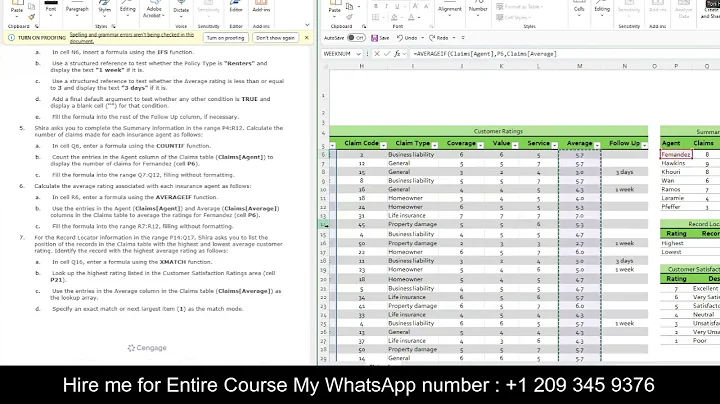Open Average column filter dropdown
The width and height of the screenshot is (720, 404).
click(597, 146)
